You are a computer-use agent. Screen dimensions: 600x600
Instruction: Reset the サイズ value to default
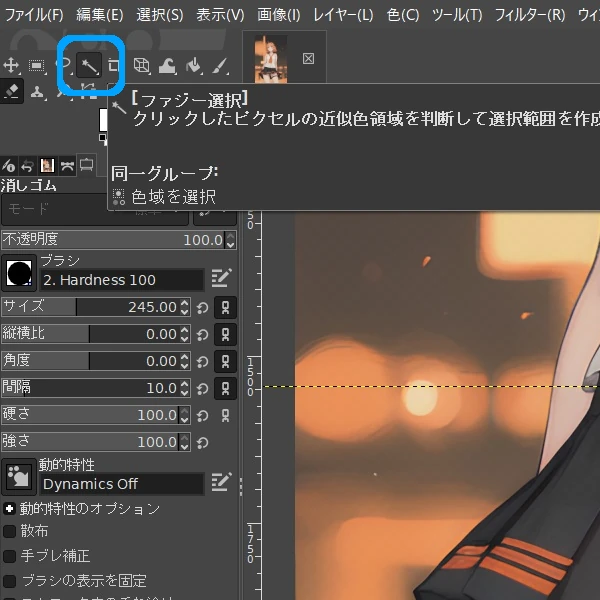click(202, 308)
